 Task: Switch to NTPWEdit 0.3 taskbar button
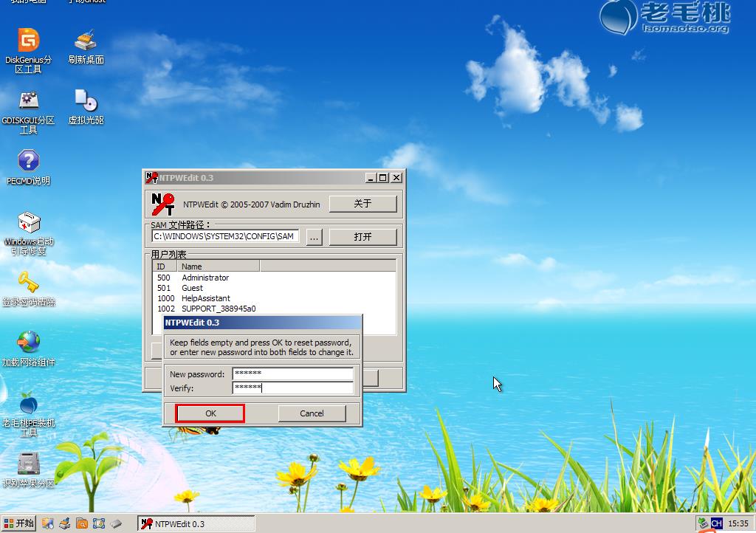coord(196,524)
